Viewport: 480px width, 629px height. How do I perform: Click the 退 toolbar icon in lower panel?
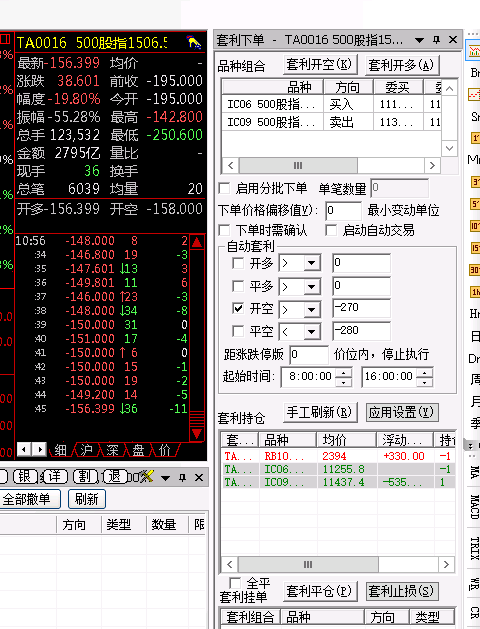tap(114, 477)
